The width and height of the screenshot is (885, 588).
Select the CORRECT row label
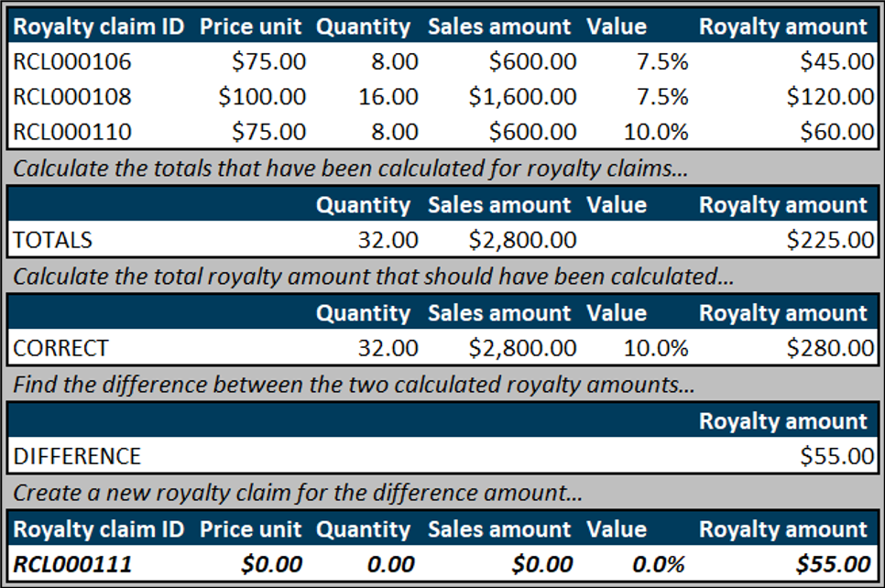(60, 348)
